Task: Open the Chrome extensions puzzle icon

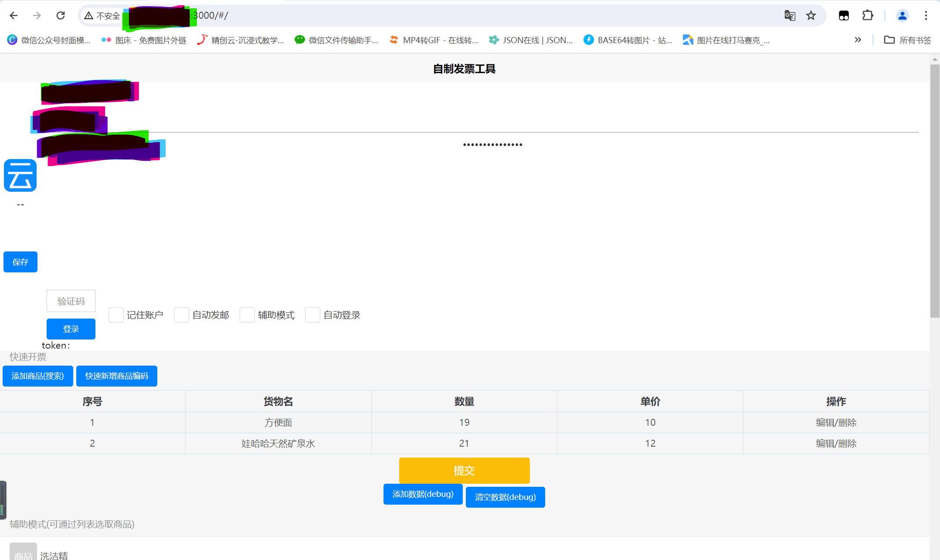Action: [867, 15]
